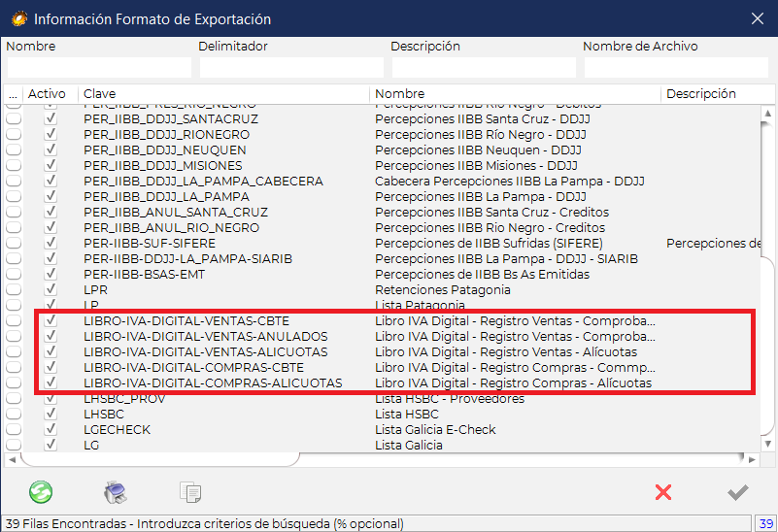Select row PER-IIBB-DDJJ-LA_PAMPA-SIARIB
778x532 pixels.
[382, 259]
